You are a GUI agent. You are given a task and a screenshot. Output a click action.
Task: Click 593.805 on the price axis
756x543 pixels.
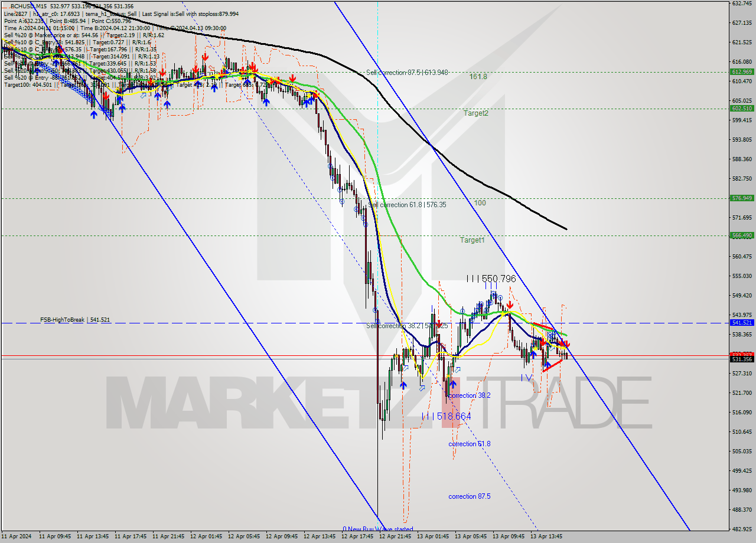742,140
